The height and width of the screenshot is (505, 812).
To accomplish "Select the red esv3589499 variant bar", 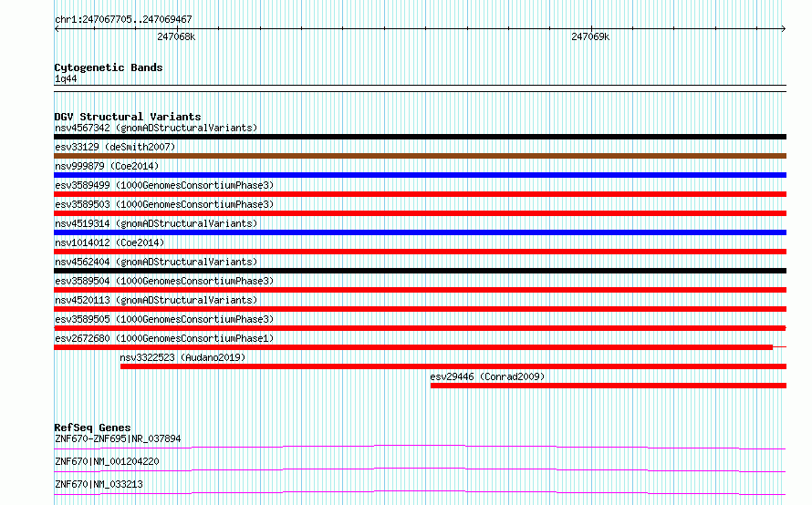I will pos(420,194).
